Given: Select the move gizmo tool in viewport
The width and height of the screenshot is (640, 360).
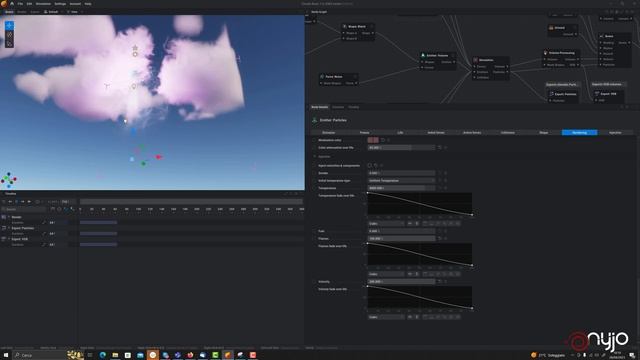Looking at the screenshot, I should coord(9,26).
